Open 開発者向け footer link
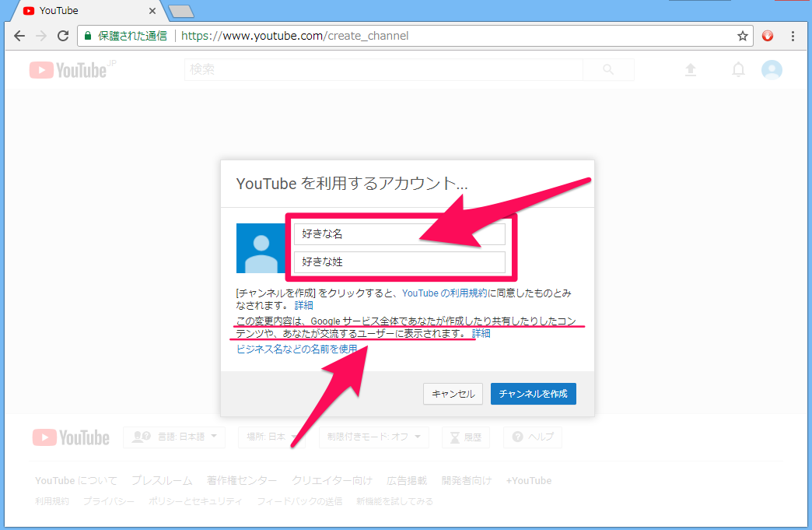The width and height of the screenshot is (812, 530). point(467,481)
